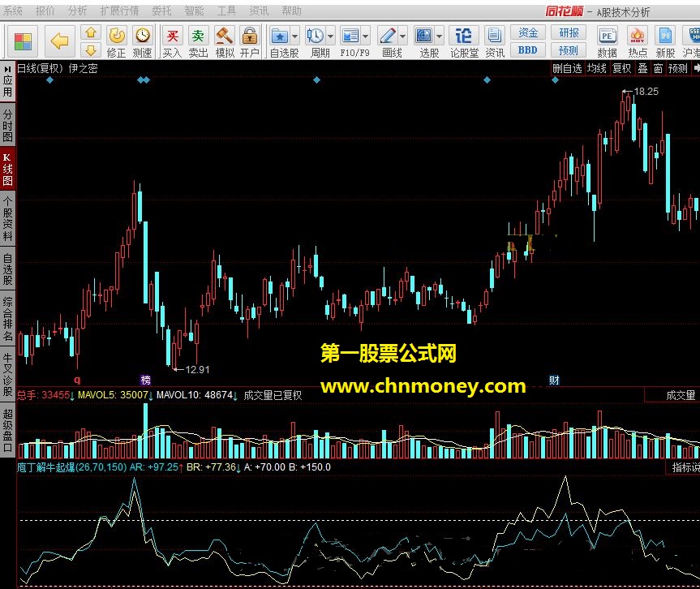Viewport: 700px width, 589px height.
Task: Open the 扩展行情 menu
Action: pyautogui.click(x=119, y=11)
